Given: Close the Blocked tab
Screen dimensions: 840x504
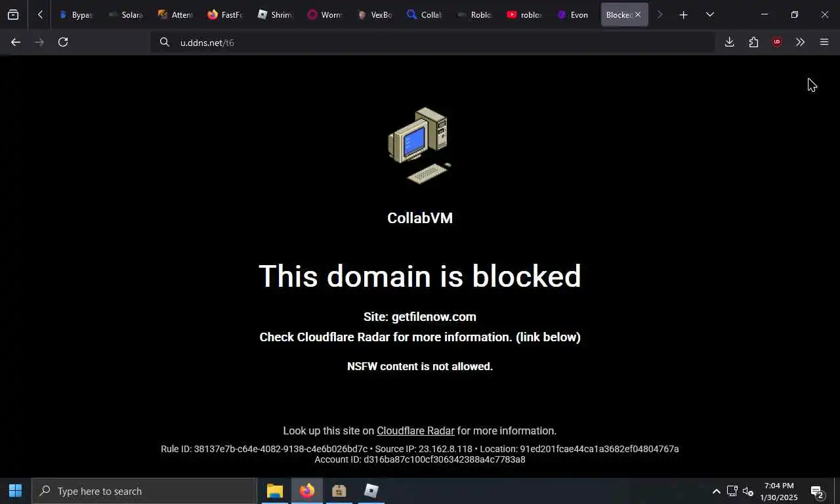Looking at the screenshot, I should [637, 14].
